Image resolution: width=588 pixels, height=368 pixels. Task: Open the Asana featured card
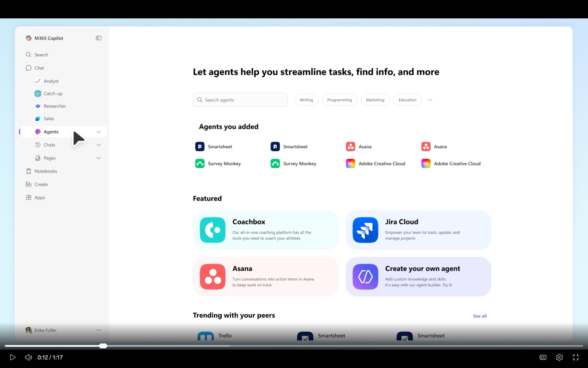(266, 277)
